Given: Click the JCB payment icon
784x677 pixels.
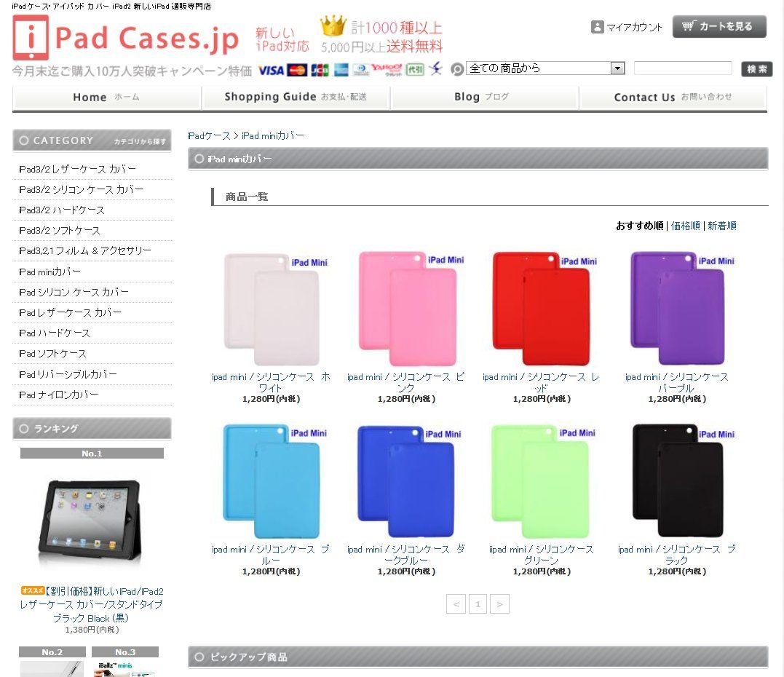Looking at the screenshot, I should [320, 71].
